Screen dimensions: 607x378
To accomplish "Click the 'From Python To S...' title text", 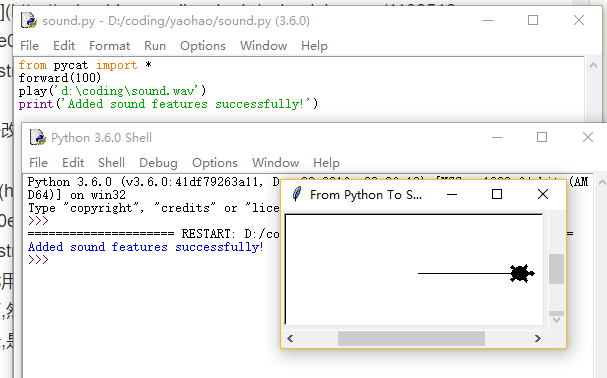I will (365, 194).
